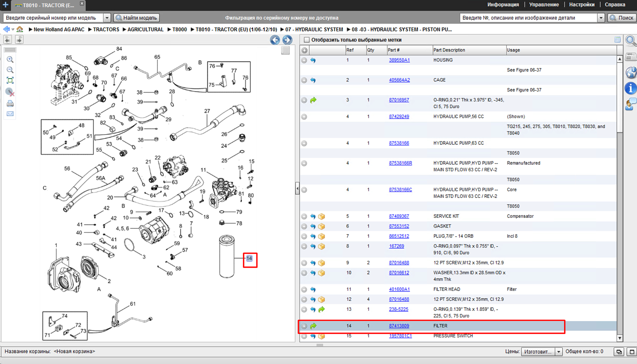This screenshot has width=637, height=364.
Task: Open the Справка menu
Action: tap(615, 5)
